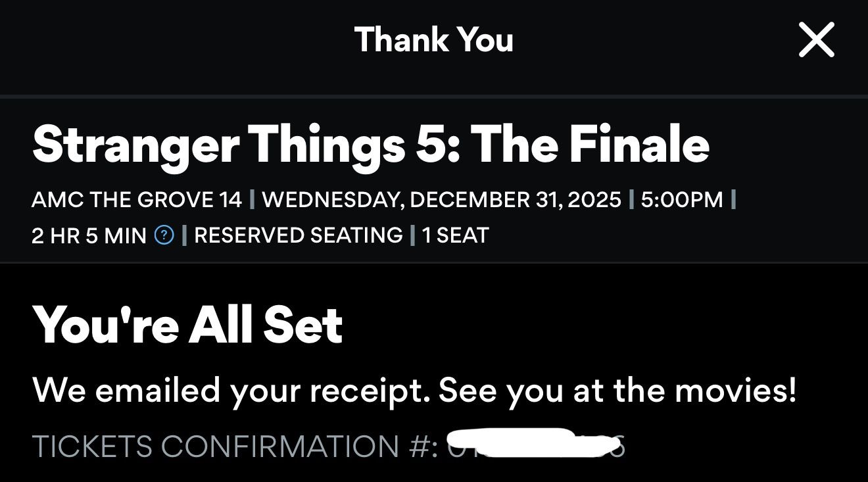Image resolution: width=868 pixels, height=482 pixels.
Task: Click the separator between date and 5:00PM
Action: tap(631, 199)
